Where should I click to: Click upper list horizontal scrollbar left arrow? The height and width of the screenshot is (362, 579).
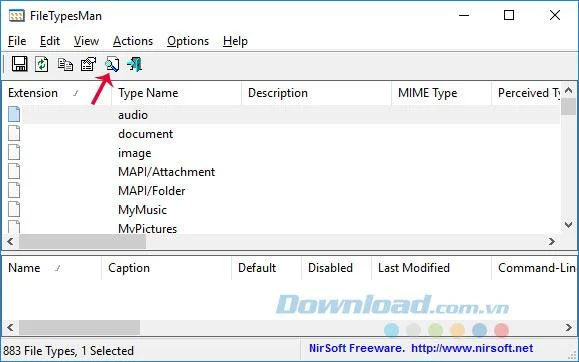[10, 242]
